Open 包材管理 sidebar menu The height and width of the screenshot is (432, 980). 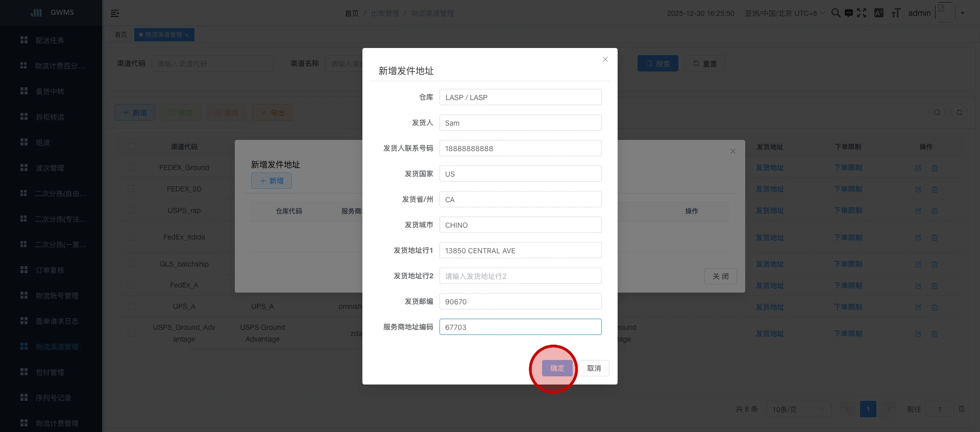click(x=51, y=372)
